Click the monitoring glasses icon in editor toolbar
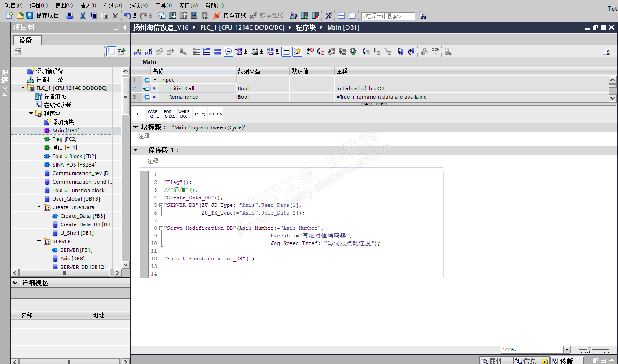The height and width of the screenshot is (364, 618). [435, 52]
